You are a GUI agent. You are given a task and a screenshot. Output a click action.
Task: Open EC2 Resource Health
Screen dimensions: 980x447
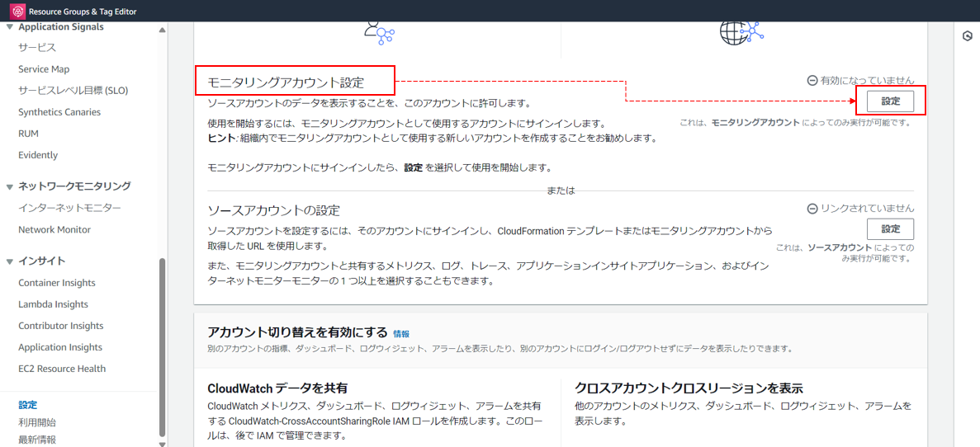click(x=62, y=369)
